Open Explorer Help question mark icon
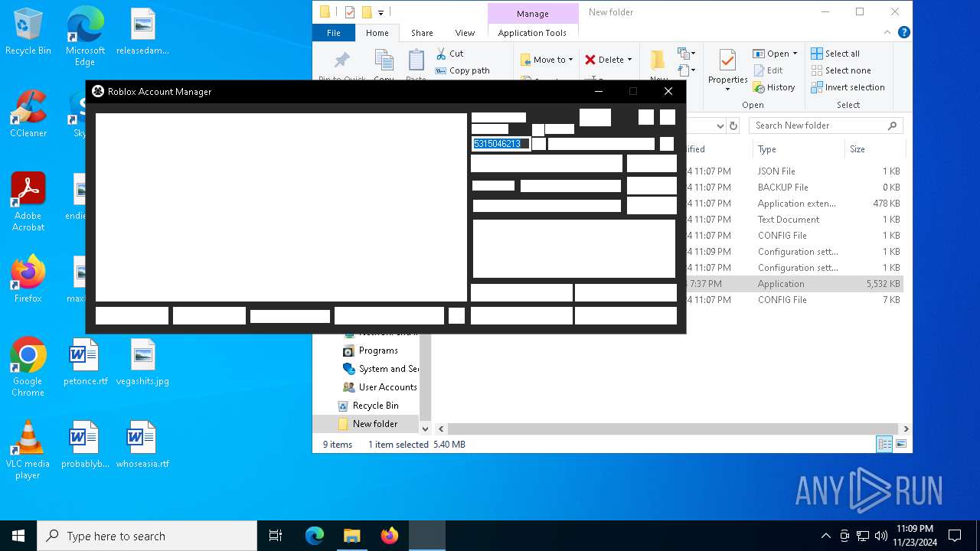This screenshot has height=551, width=980. click(x=903, y=33)
